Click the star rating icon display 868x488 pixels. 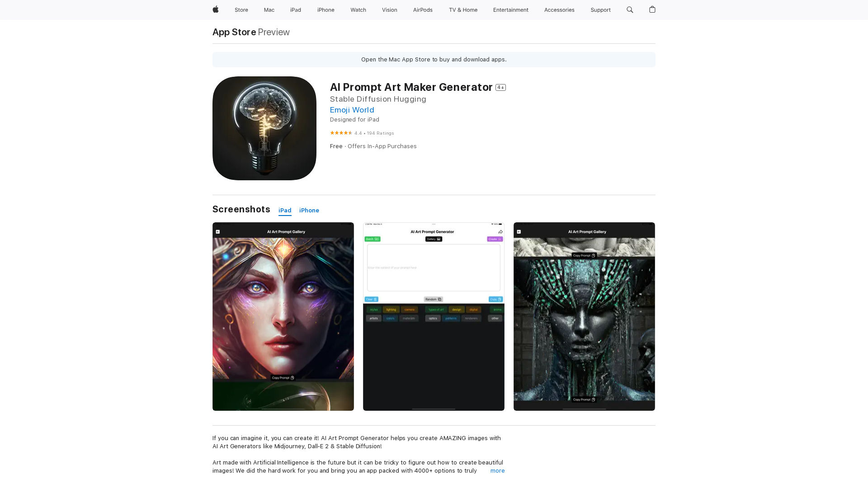click(x=340, y=133)
